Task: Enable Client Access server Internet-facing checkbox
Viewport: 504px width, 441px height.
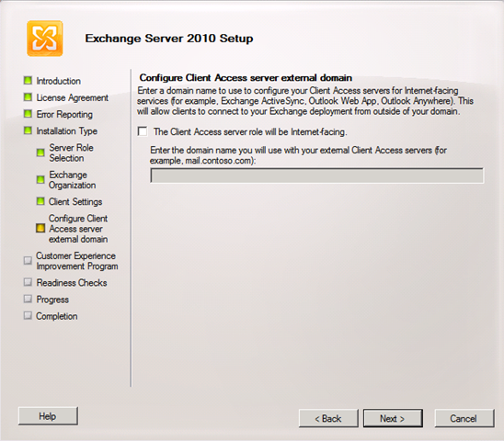Action: tap(143, 131)
